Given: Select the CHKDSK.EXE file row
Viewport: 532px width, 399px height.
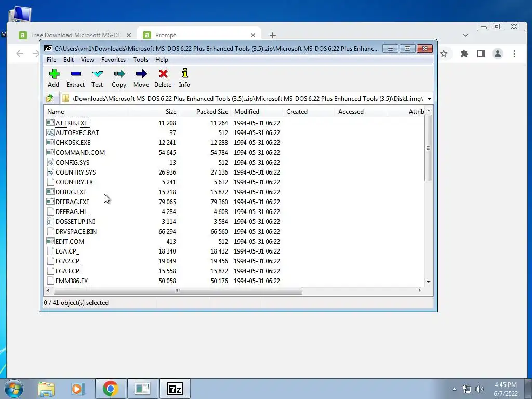Looking at the screenshot, I should pos(234,143).
